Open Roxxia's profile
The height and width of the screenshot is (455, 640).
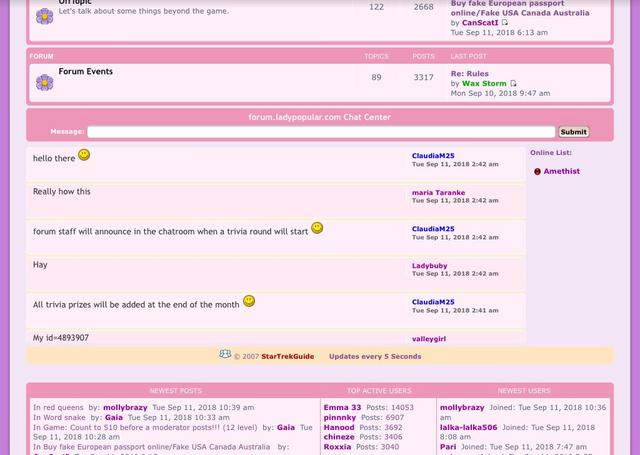[337, 447]
